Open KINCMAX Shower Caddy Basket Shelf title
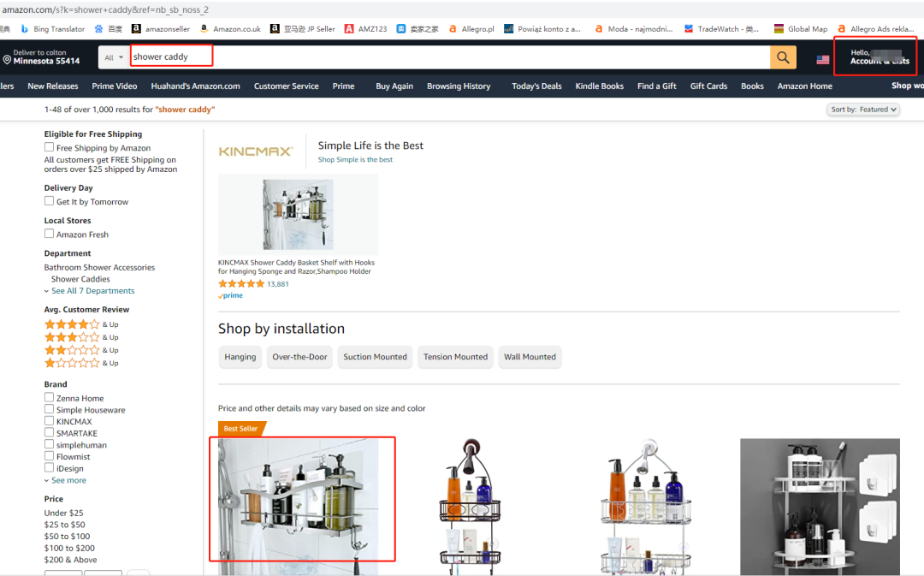 click(296, 267)
